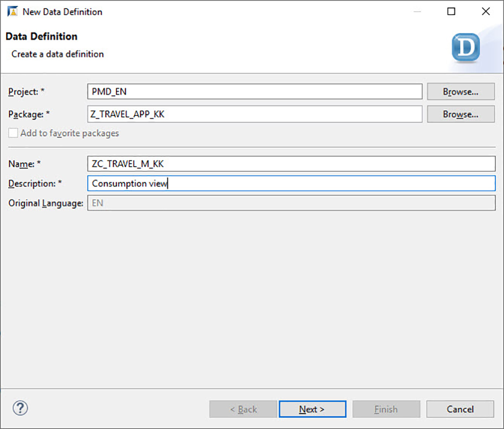
Task: Maximize the New Data Definition window
Action: [x=451, y=11]
